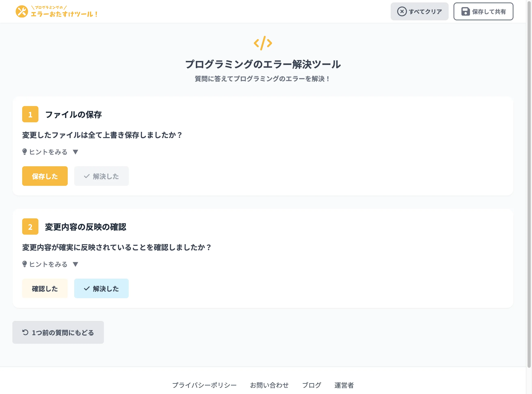Expand the hint under ファイルの保存
Image resolution: width=532 pixels, height=394 pixels.
click(50, 152)
